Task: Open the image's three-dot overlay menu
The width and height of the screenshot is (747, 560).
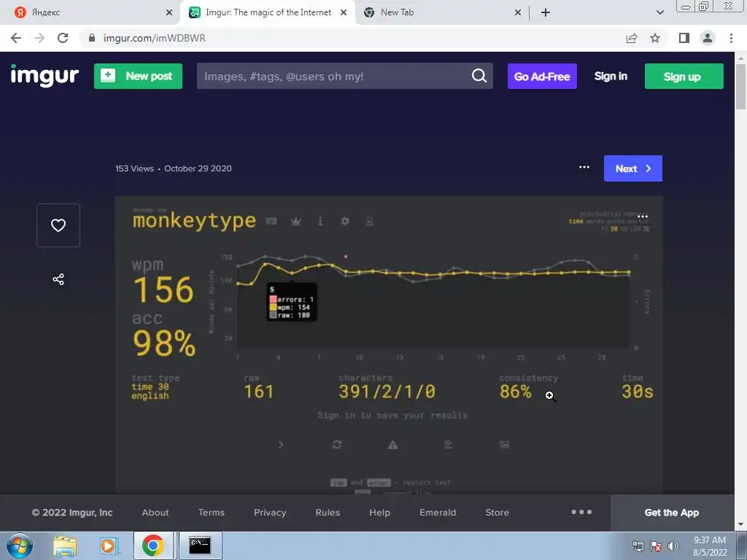Action: tap(643, 217)
